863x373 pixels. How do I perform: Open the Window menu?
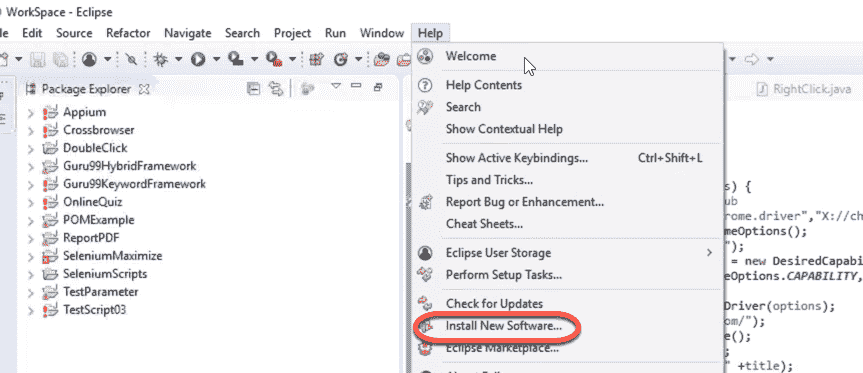pyautogui.click(x=382, y=33)
